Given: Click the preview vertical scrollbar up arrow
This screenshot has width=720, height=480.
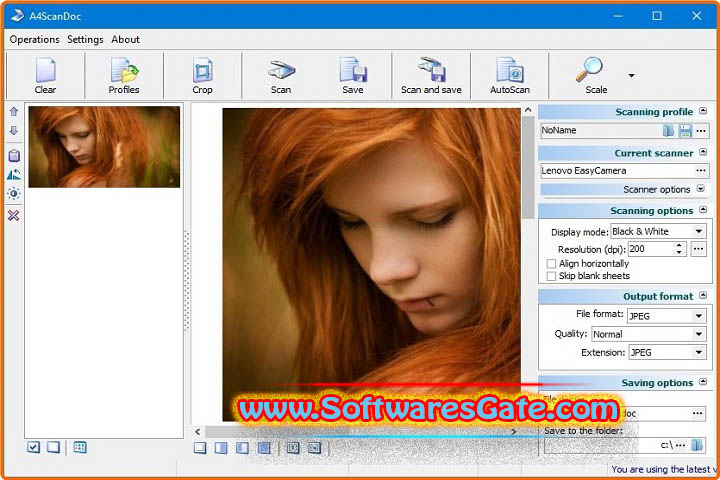Looking at the screenshot, I should 528,110.
